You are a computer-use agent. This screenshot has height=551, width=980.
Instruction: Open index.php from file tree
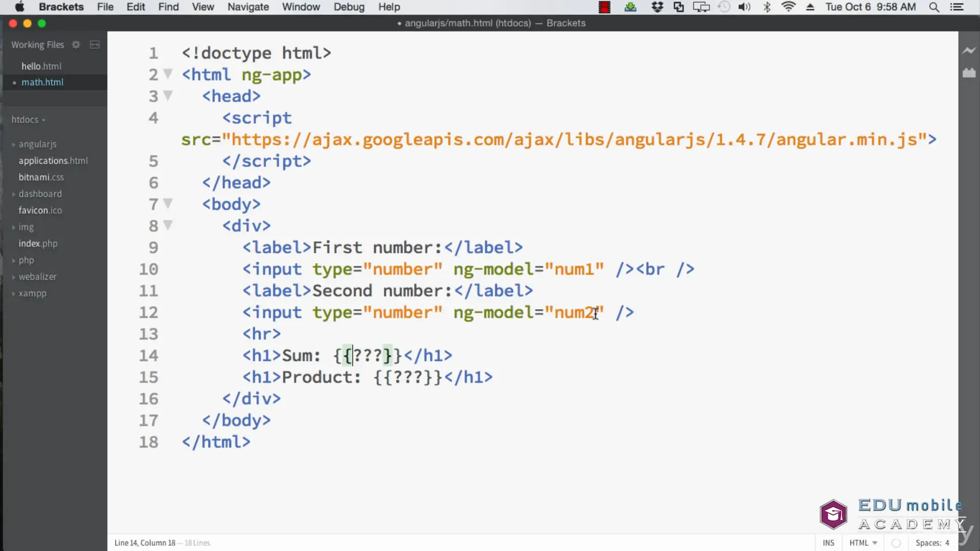coord(38,244)
